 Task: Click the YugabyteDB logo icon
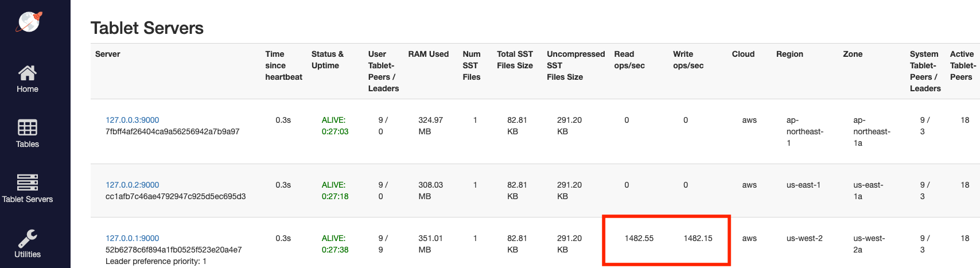pos(29,22)
